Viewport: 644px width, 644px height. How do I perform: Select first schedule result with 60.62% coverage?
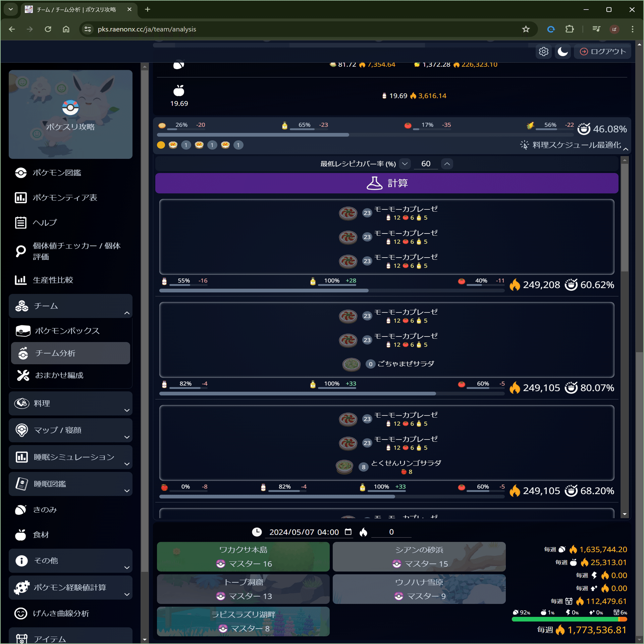tap(387, 237)
